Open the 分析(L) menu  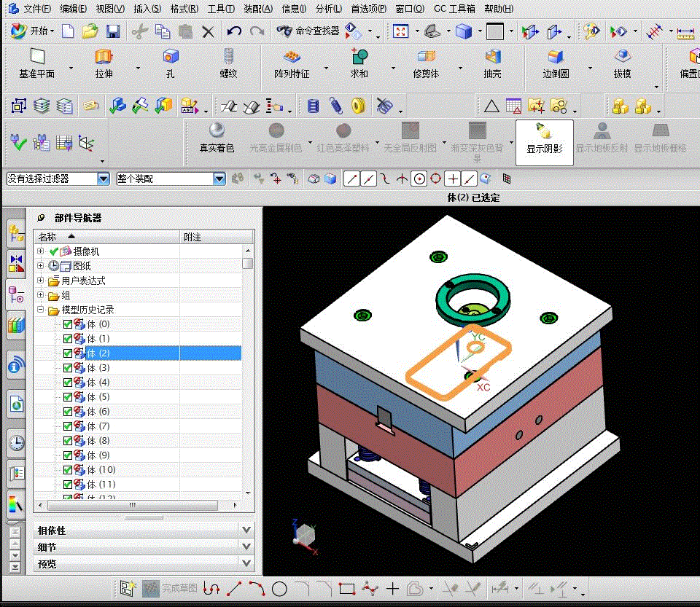click(329, 9)
